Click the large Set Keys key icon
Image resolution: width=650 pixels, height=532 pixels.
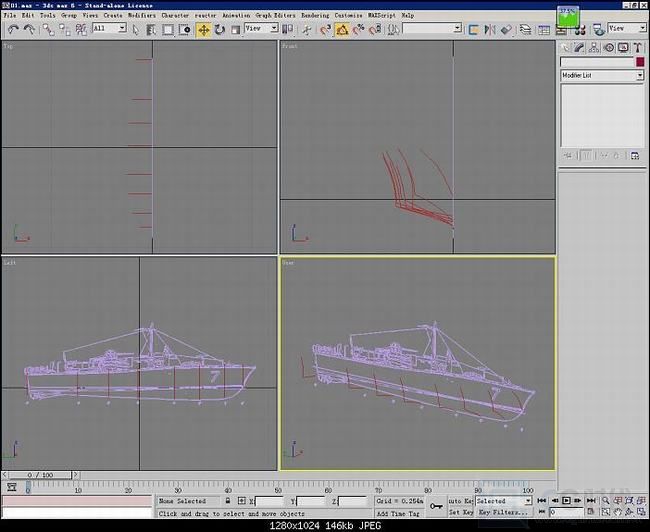point(436,506)
